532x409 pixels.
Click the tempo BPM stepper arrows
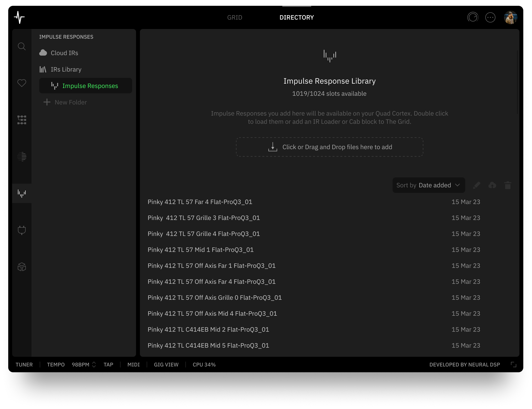click(94, 365)
